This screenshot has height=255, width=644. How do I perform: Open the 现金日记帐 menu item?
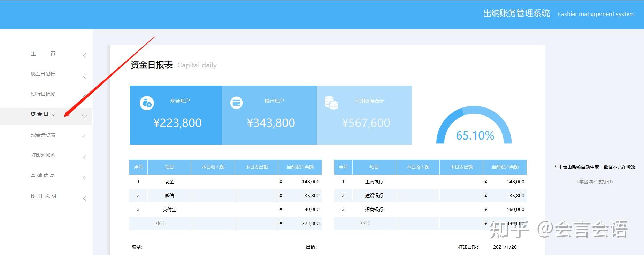click(x=43, y=74)
